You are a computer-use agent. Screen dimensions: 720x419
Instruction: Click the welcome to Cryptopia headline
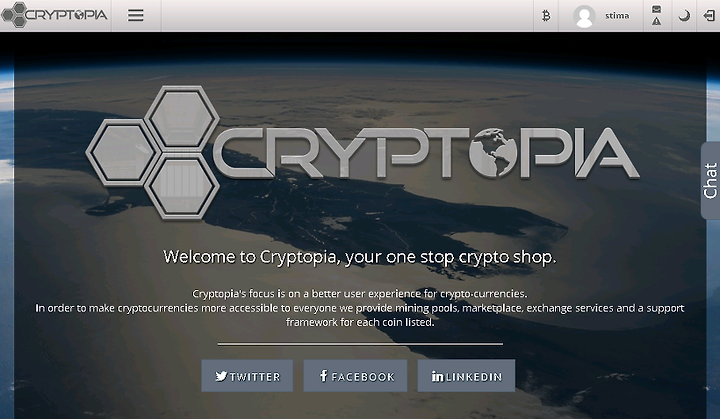tap(360, 256)
